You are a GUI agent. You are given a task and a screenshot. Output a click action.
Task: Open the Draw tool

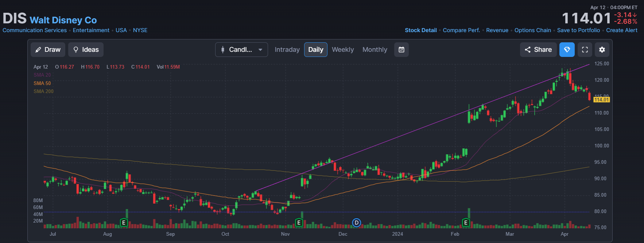tap(48, 50)
